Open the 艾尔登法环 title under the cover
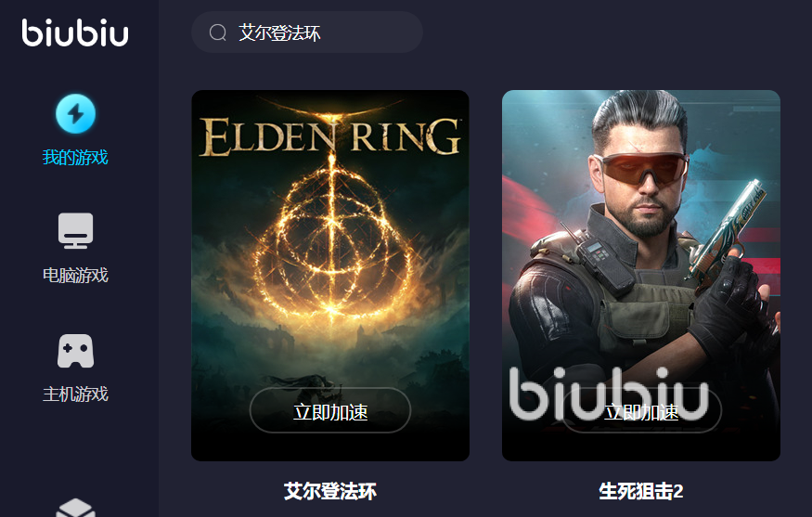Viewport: 812px width, 517px height. tap(330, 491)
